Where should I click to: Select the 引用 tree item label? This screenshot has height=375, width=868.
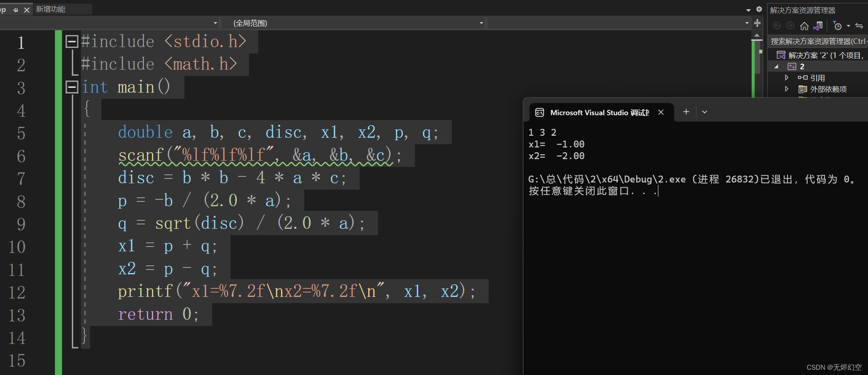point(817,78)
